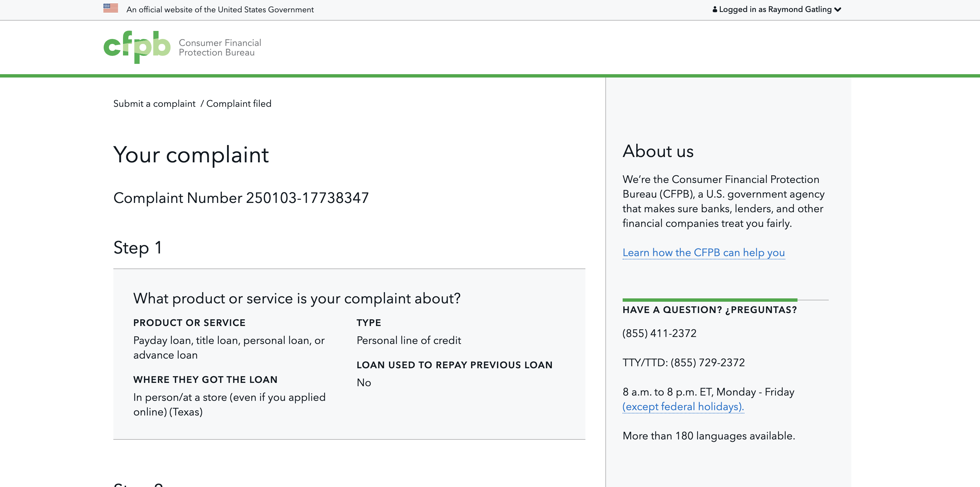Click the TTY/TTD (855) 729-2372 number
This screenshot has height=487, width=980.
coord(684,363)
